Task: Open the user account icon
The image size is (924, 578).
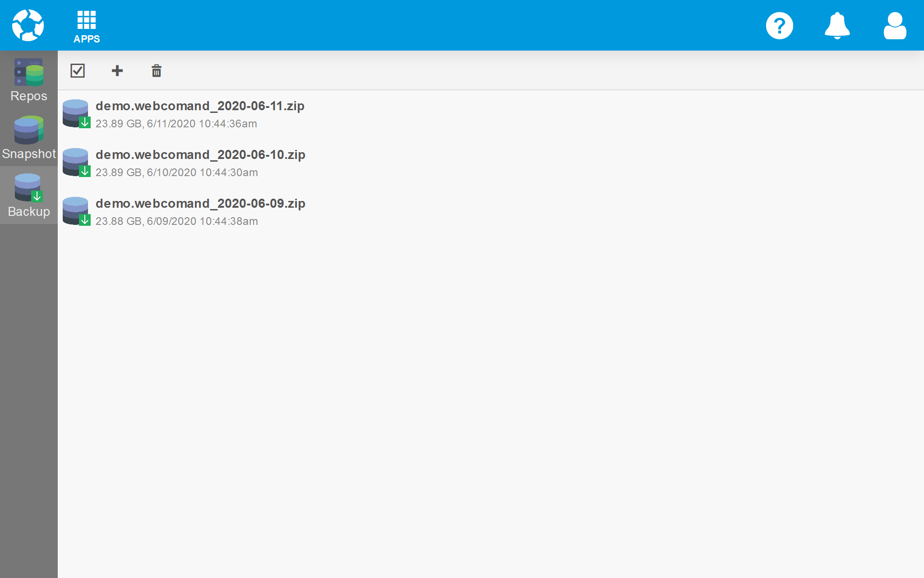Action: point(895,26)
